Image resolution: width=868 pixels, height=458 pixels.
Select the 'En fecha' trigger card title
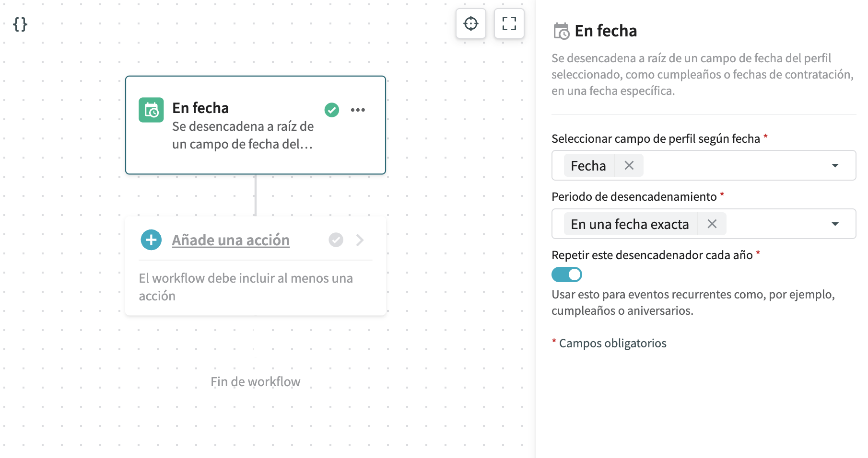point(200,108)
